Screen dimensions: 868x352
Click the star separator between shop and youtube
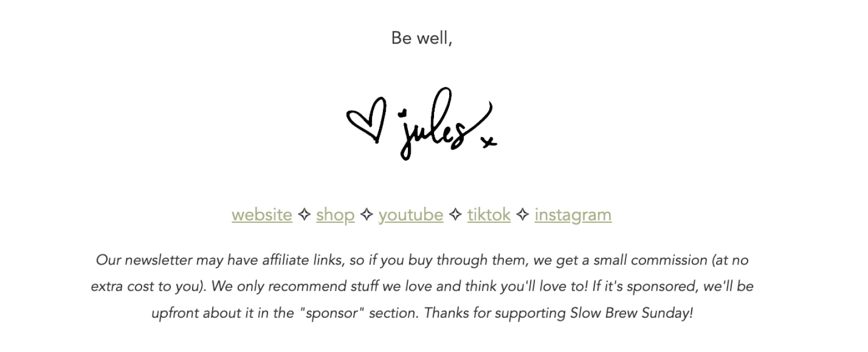367,215
